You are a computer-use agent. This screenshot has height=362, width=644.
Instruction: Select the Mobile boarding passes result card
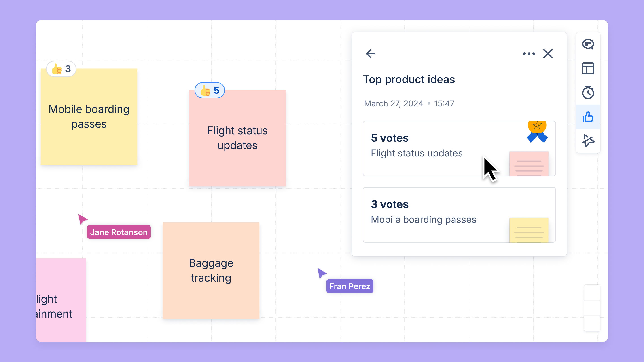click(459, 215)
